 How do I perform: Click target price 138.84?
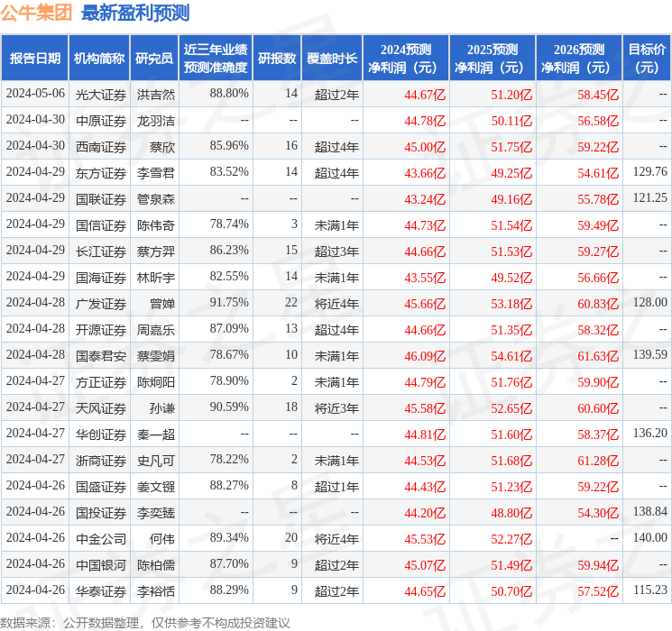(650, 511)
